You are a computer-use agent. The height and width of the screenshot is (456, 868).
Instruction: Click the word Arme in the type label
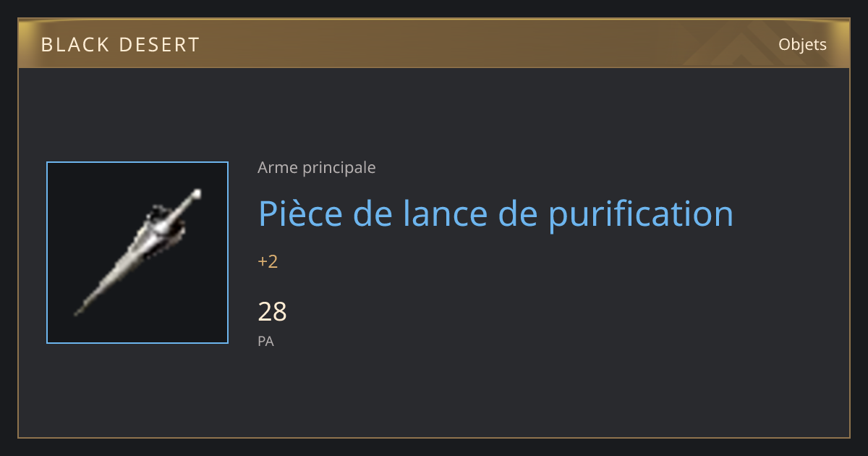click(x=278, y=168)
